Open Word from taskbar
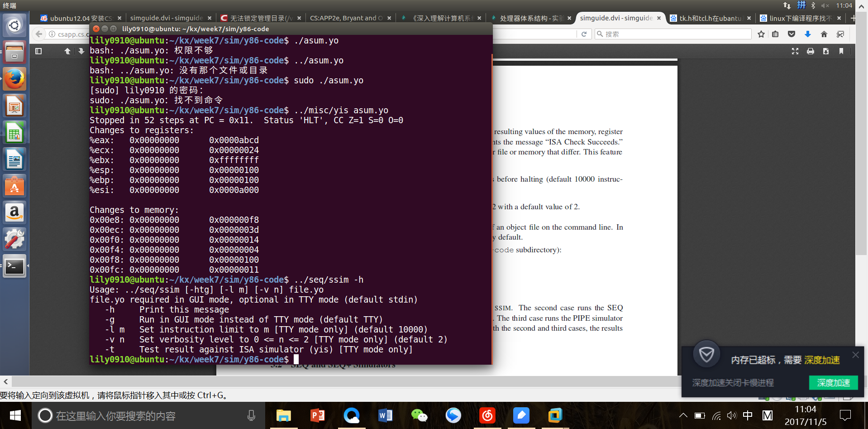This screenshot has width=868, height=429. pyautogui.click(x=386, y=415)
